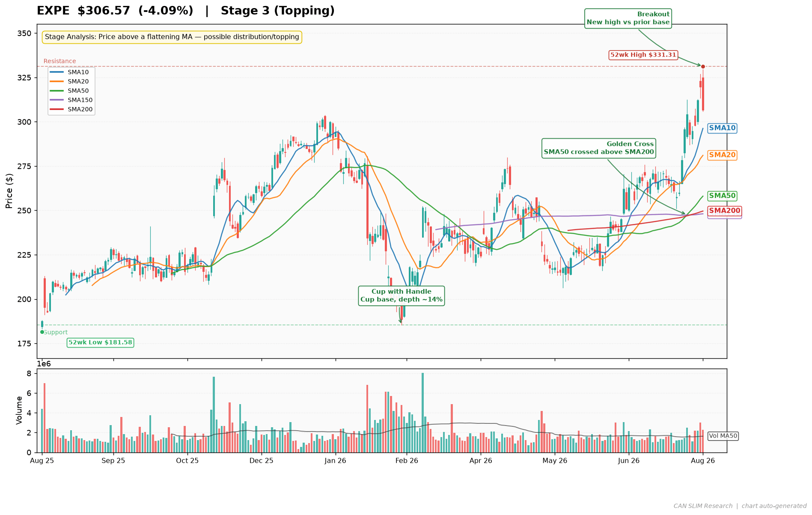
Task: Click the blue SMA10 line-end tag
Action: coord(723,128)
